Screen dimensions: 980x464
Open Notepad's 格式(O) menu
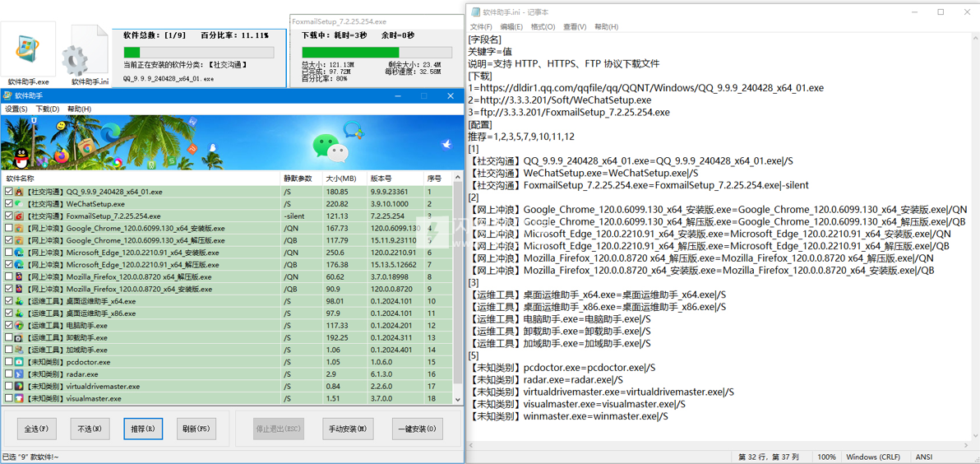point(543,27)
